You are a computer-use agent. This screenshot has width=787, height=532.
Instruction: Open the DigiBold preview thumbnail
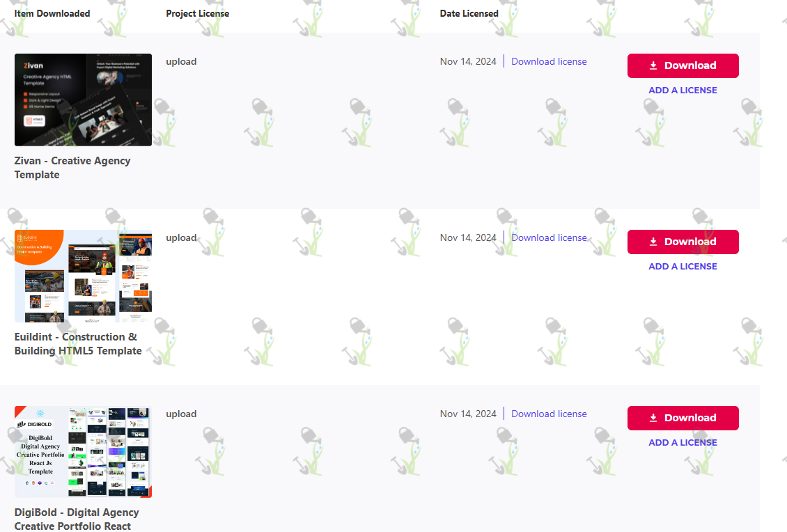(83, 452)
